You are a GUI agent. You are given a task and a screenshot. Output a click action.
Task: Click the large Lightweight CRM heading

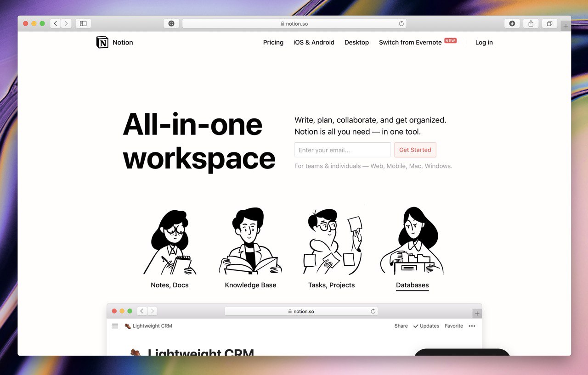coord(201,353)
